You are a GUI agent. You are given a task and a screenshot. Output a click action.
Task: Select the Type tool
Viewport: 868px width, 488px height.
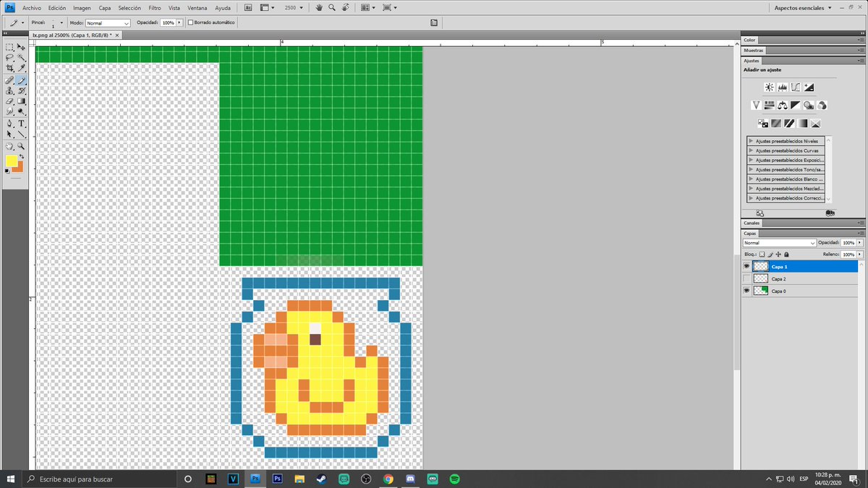pos(21,124)
